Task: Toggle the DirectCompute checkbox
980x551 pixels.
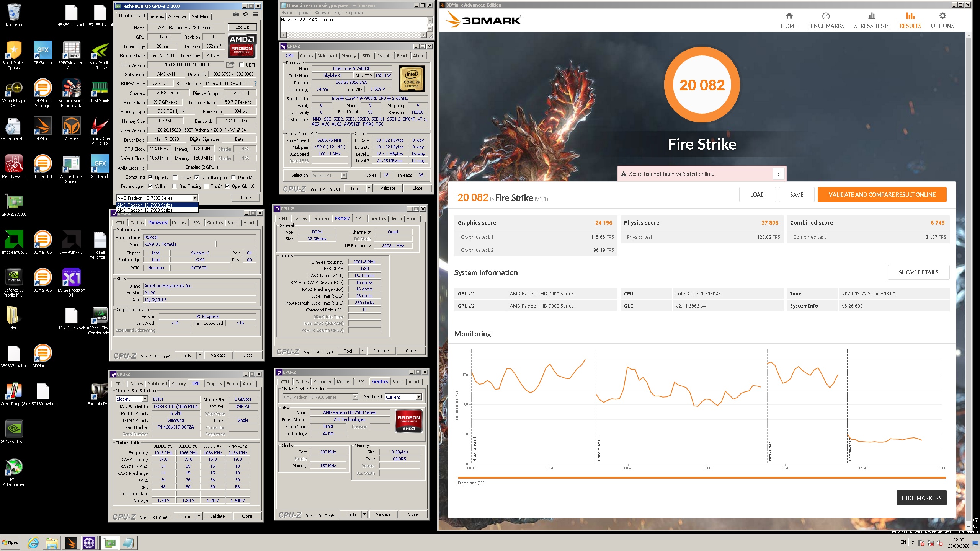Action: (x=197, y=178)
